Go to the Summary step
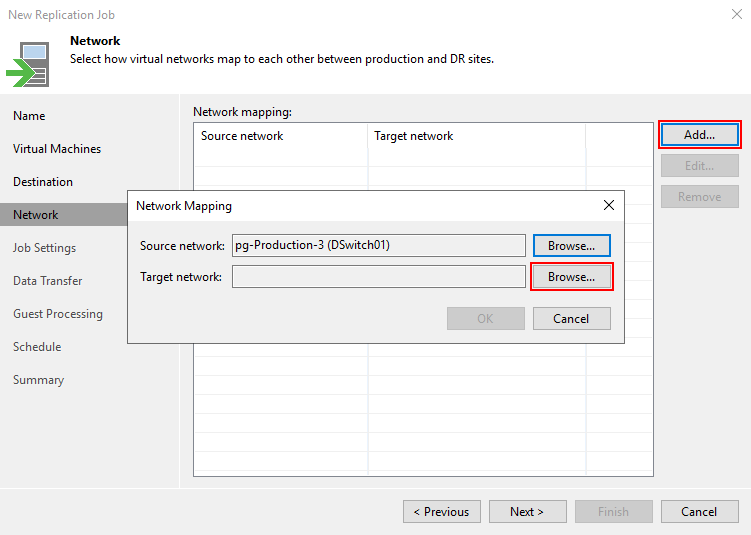The width and height of the screenshot is (751, 535). (38, 380)
